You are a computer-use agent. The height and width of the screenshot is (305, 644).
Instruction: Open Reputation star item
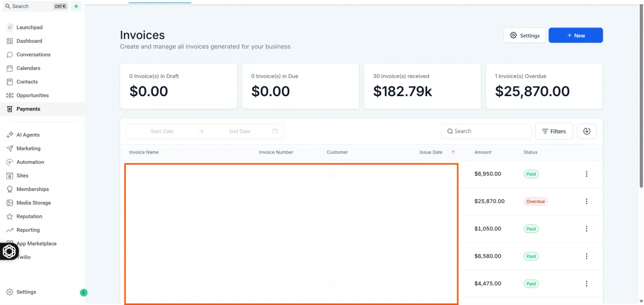(29, 216)
